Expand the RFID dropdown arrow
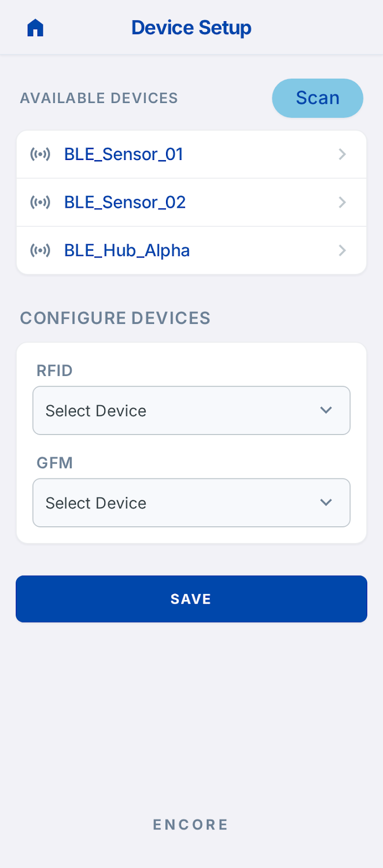 pos(326,410)
